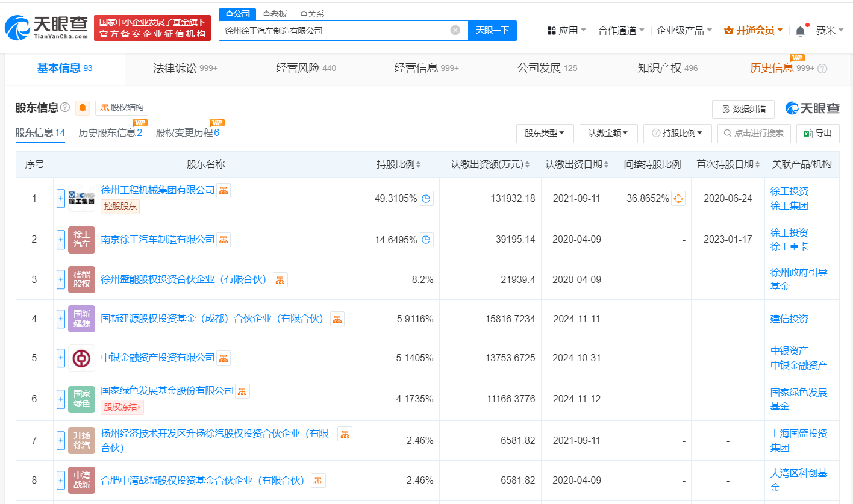Switch to 公司发展 tab
Viewport: 853px width, 504px height.
tap(547, 69)
